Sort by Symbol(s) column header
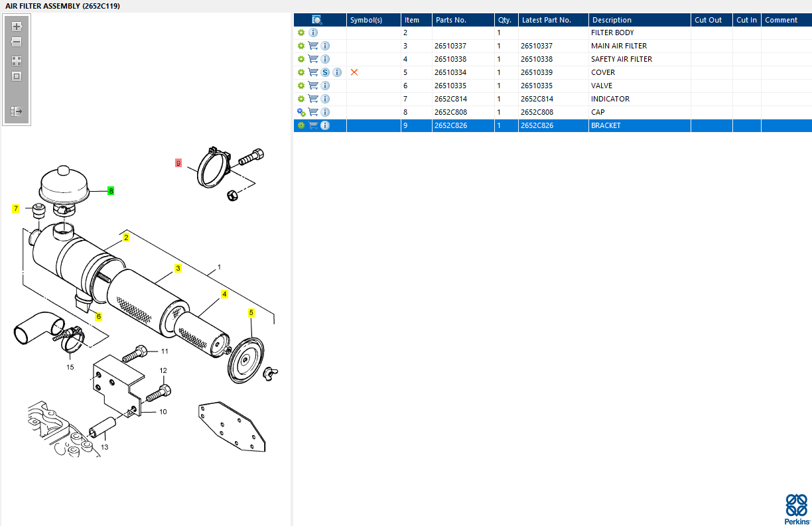The width and height of the screenshot is (812, 526). click(x=374, y=20)
